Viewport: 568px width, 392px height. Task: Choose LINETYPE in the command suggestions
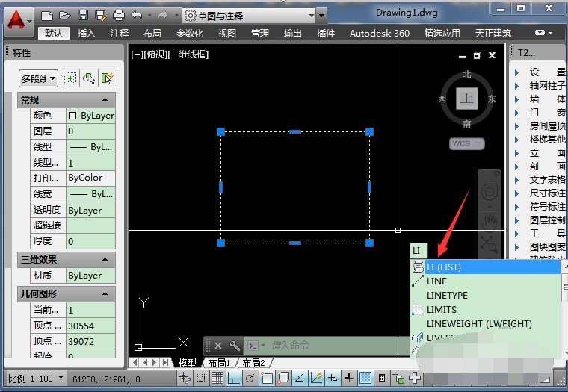click(x=446, y=295)
